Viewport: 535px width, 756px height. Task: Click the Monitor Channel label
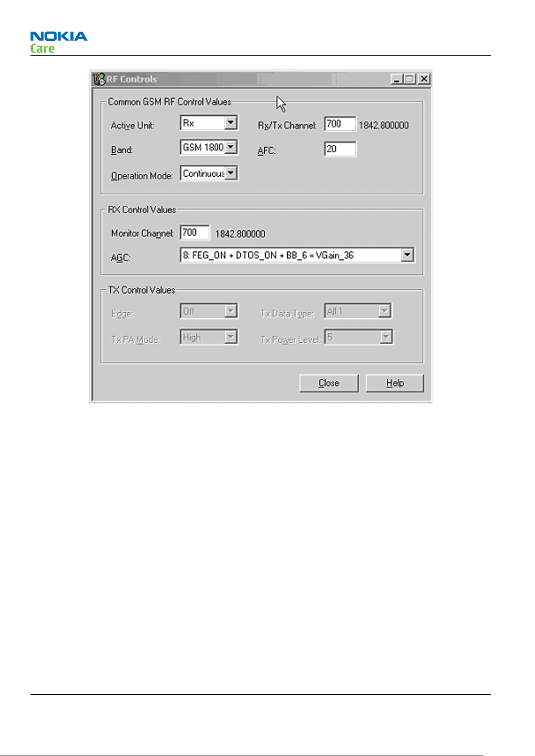[x=142, y=233]
